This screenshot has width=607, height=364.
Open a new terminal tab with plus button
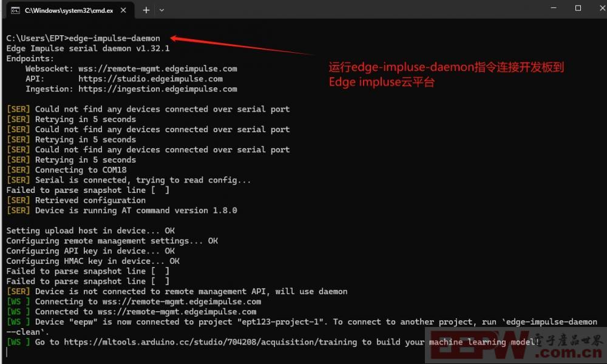coord(146,10)
